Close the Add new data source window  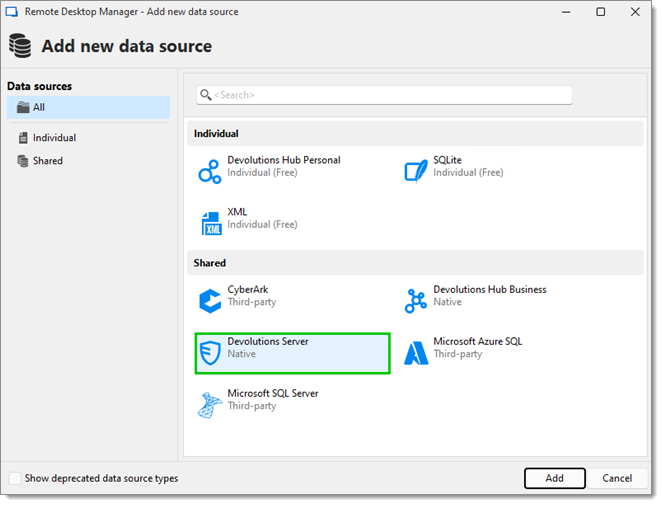[635, 12]
